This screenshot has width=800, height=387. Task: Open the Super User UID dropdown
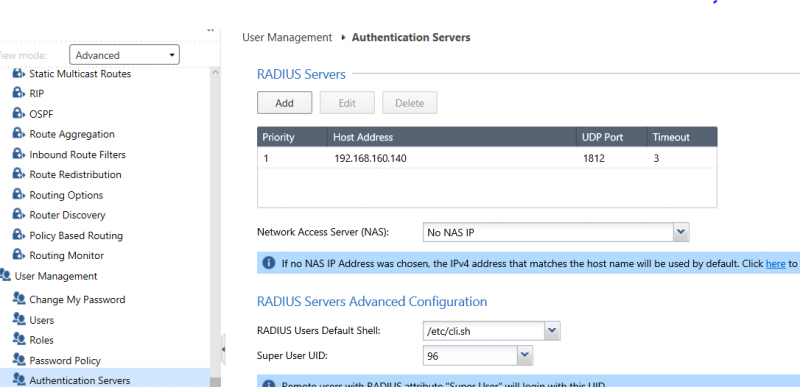point(478,356)
